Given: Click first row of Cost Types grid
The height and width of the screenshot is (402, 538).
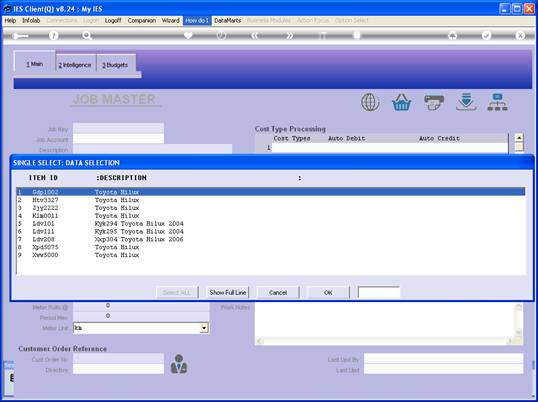Looking at the screenshot, I should pos(390,148).
